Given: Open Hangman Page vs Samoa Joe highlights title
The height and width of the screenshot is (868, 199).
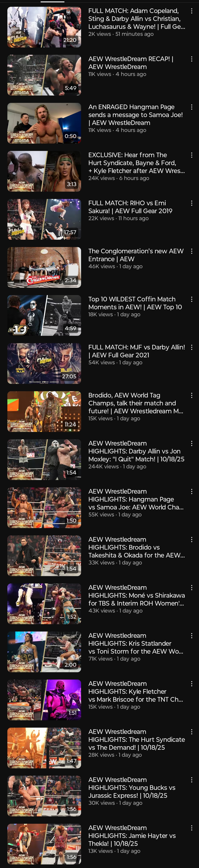Looking at the screenshot, I should (136, 499).
